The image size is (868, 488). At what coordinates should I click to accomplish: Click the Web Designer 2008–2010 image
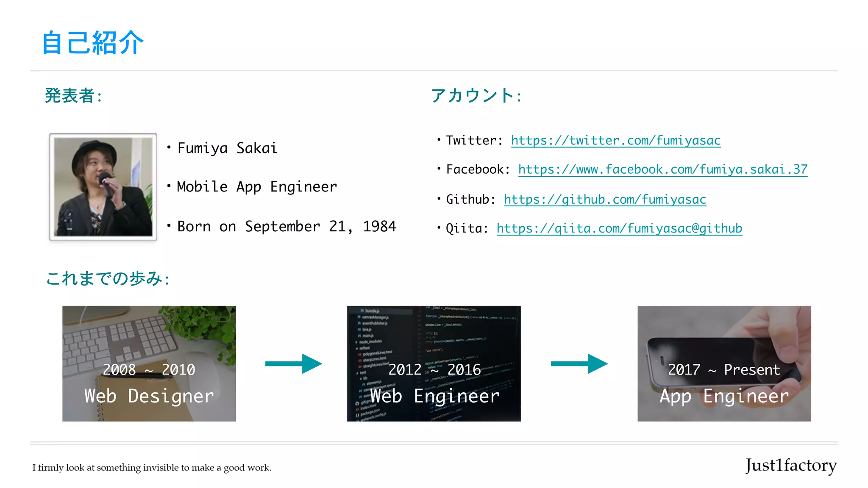(x=149, y=363)
